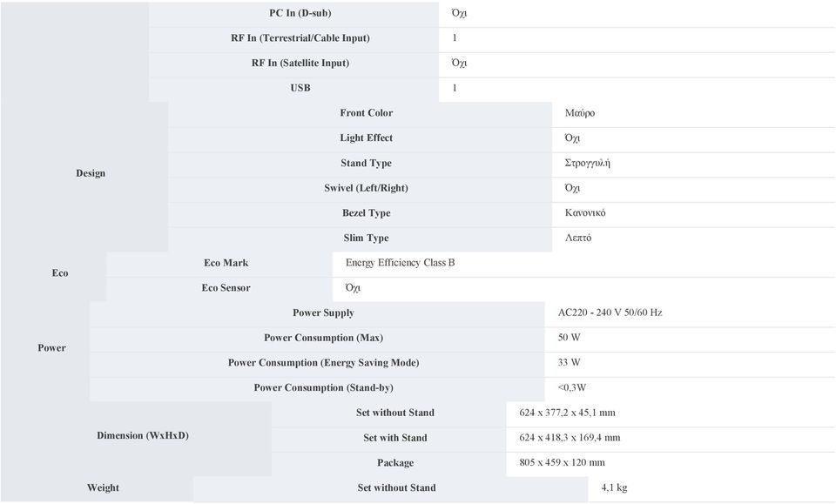Click Power Consumption (Stand-by) label
Viewport: 836px width, 504px height.
pyautogui.click(x=324, y=388)
